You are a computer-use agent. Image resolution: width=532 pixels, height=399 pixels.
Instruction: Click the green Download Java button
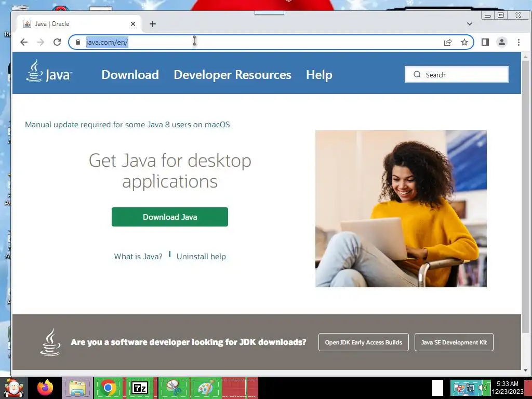pos(170,217)
